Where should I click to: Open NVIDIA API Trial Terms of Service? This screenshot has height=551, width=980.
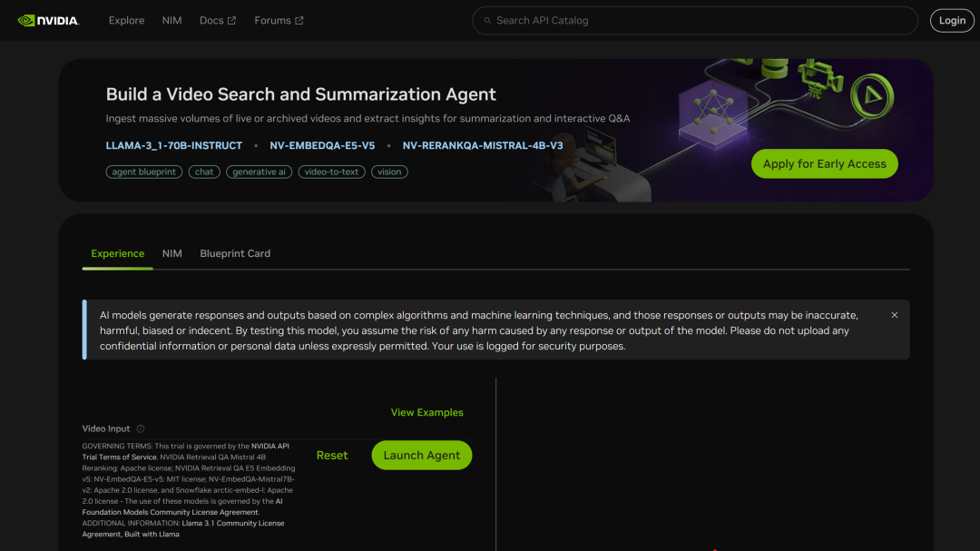coord(186,451)
